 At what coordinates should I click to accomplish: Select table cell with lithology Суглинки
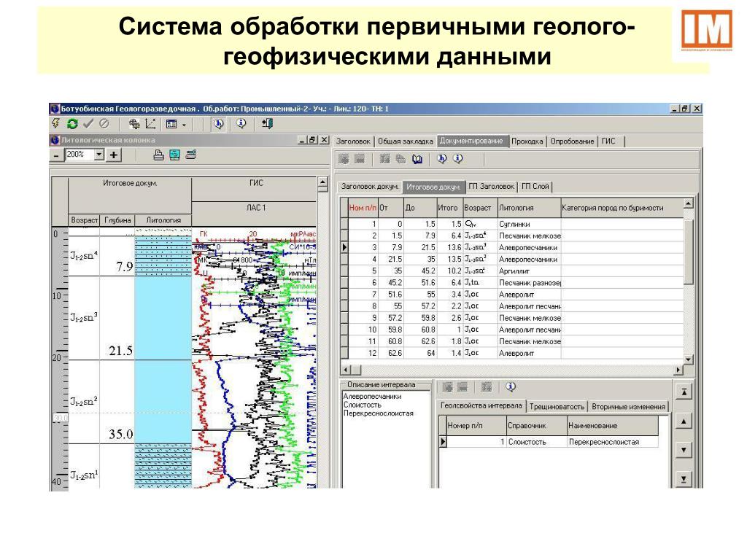(529, 225)
